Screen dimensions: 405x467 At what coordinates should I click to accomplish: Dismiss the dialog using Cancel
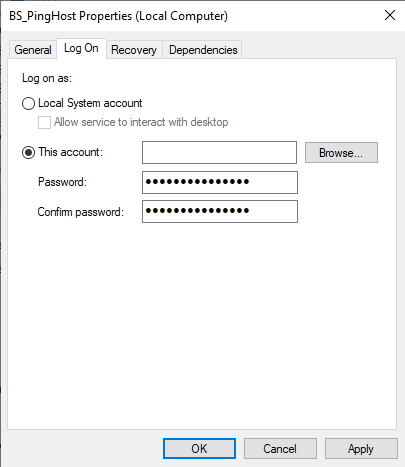[280, 449]
